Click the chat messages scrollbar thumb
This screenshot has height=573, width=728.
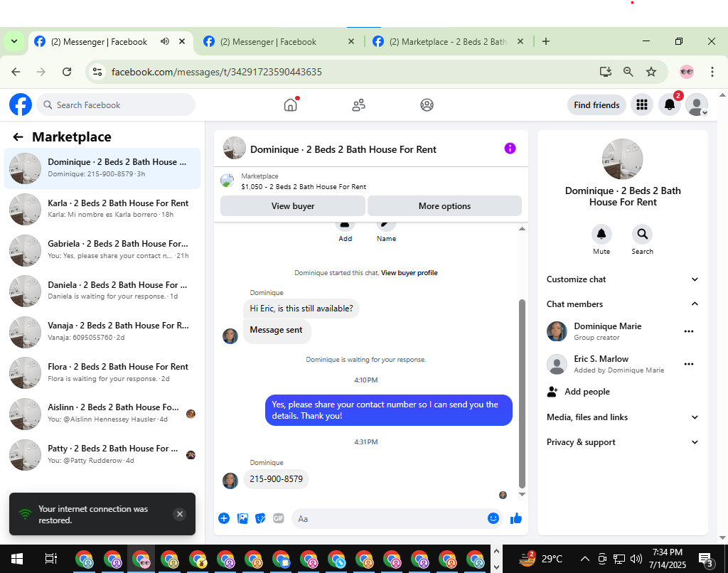[522, 394]
